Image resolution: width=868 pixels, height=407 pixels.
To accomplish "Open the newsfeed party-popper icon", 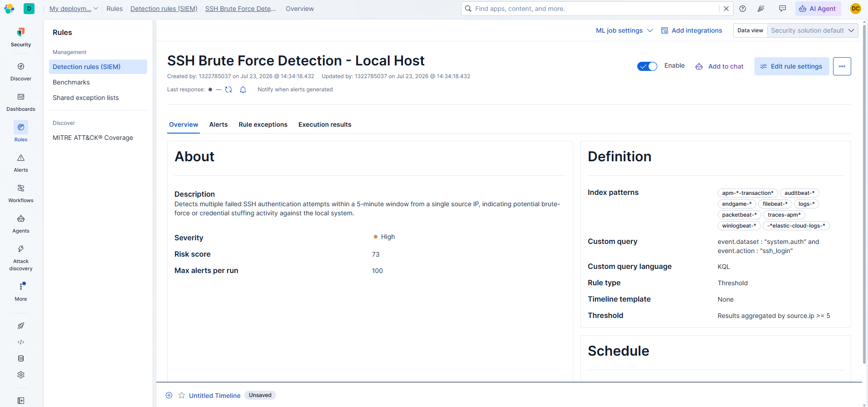I will (x=761, y=9).
